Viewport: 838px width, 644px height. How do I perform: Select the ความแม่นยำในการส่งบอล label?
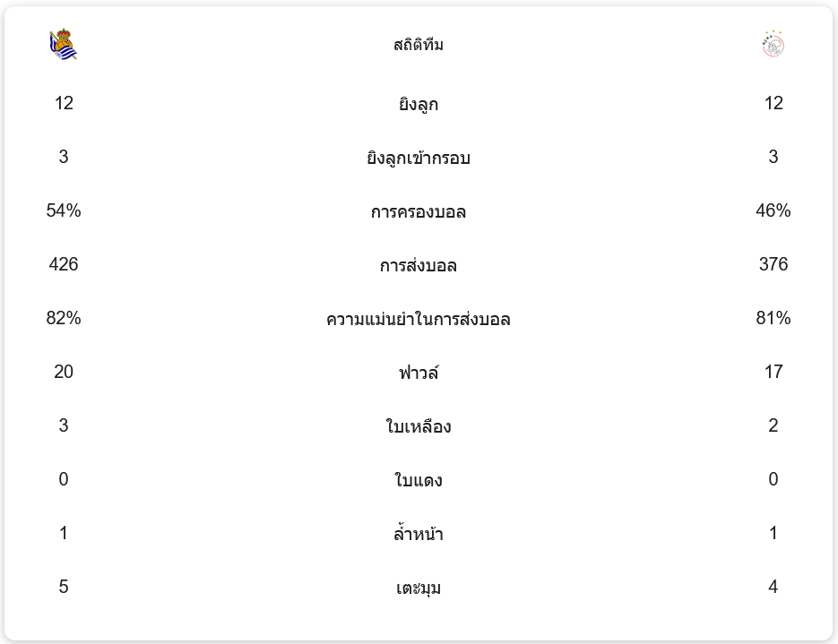click(x=419, y=319)
